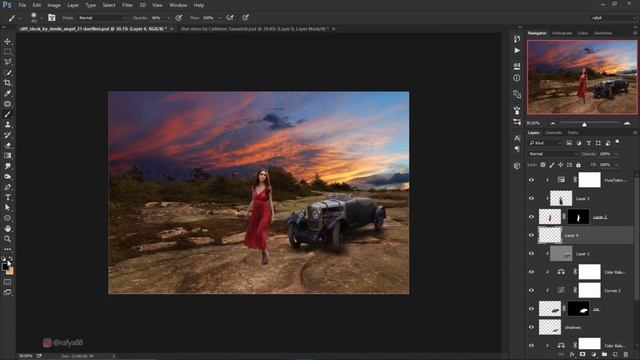Viewport: 640px width, 360px height.
Task: Select the Crop tool
Action: (x=7, y=83)
